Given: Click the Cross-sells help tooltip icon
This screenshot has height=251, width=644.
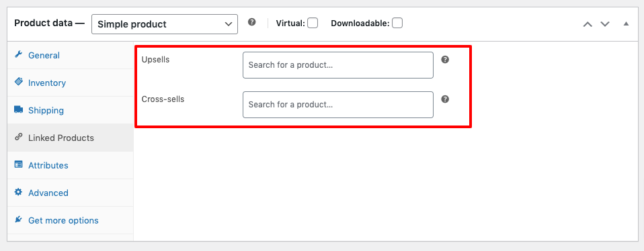Looking at the screenshot, I should 445,99.
